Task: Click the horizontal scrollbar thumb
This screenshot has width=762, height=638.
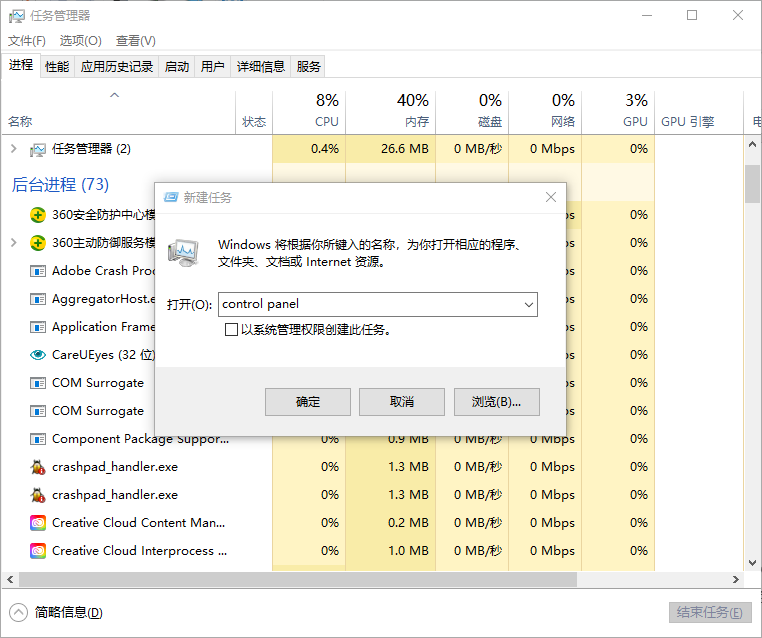Action: [x=298, y=579]
